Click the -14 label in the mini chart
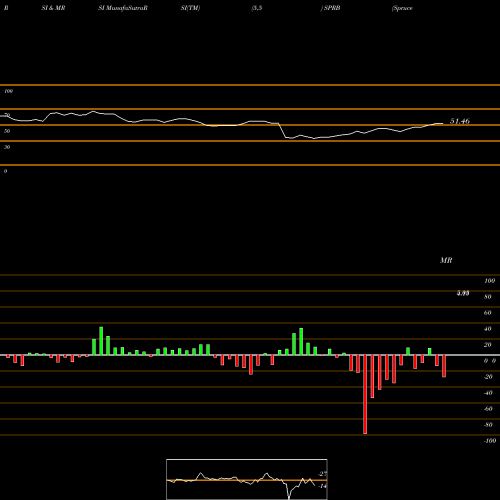Viewport: 500px width, 500px height. (x=322, y=486)
